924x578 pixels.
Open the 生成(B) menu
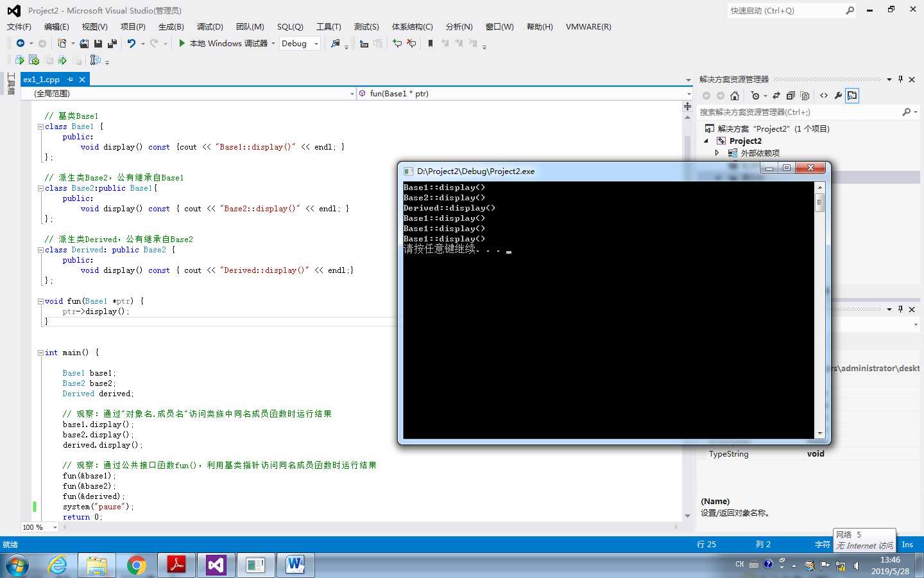click(x=171, y=27)
